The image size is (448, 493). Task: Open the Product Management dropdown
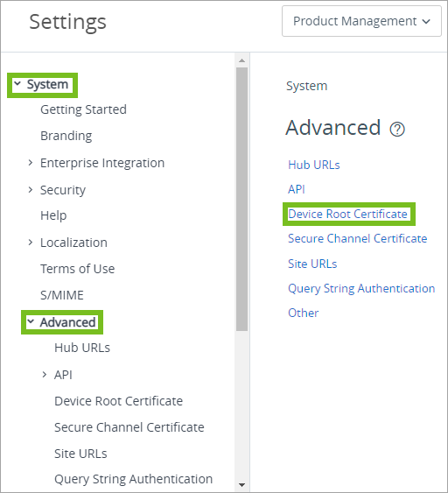pos(361,21)
